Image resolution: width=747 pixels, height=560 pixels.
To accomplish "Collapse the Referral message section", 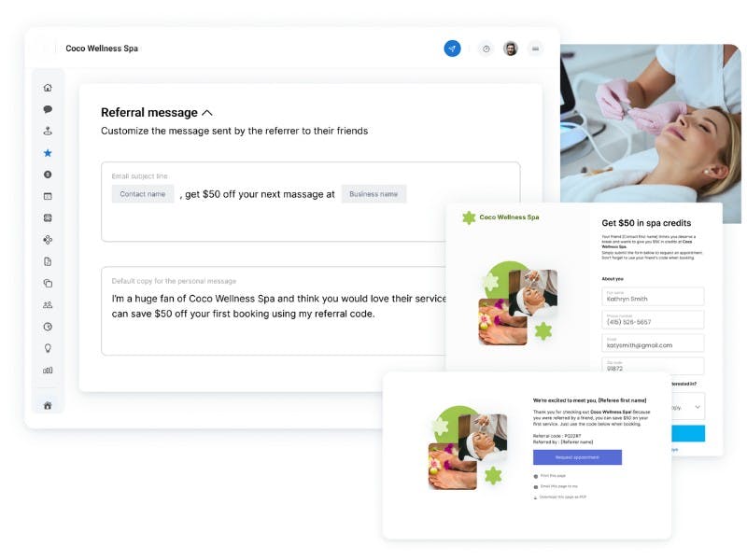I will click(207, 112).
